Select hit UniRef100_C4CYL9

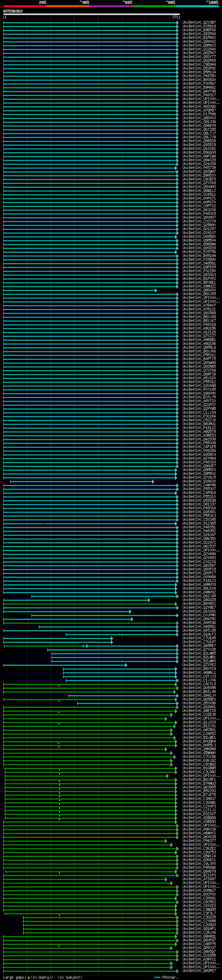click(x=199, y=684)
